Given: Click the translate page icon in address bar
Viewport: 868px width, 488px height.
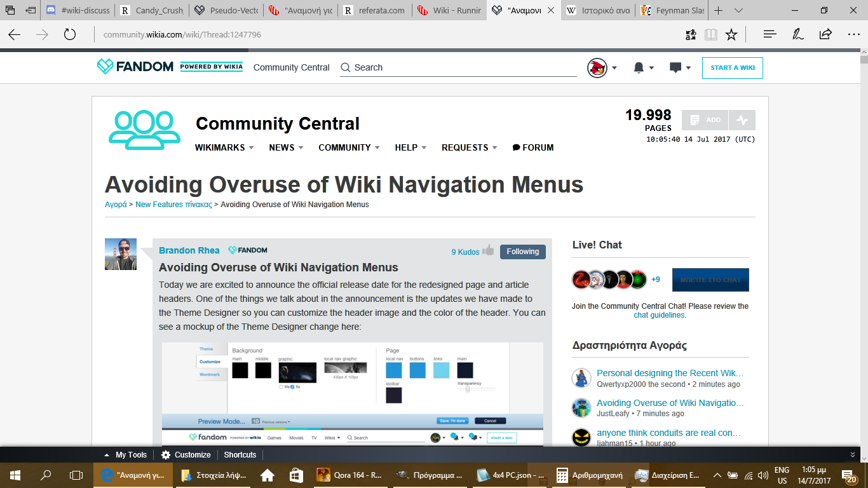Looking at the screenshot, I should coord(691,34).
